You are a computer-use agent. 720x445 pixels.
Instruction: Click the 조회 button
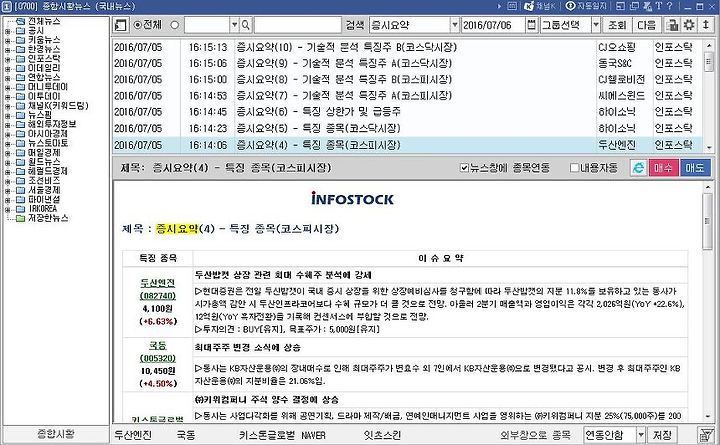point(617,25)
